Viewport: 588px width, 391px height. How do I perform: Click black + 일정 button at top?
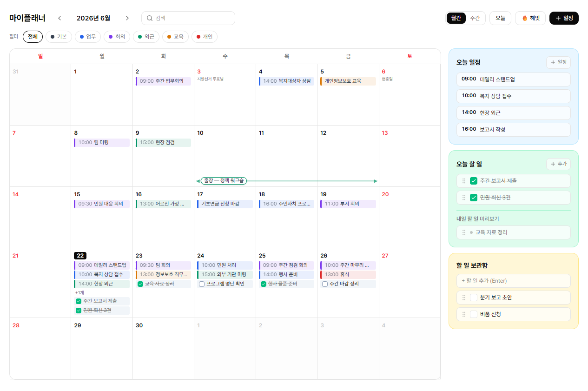(x=564, y=18)
